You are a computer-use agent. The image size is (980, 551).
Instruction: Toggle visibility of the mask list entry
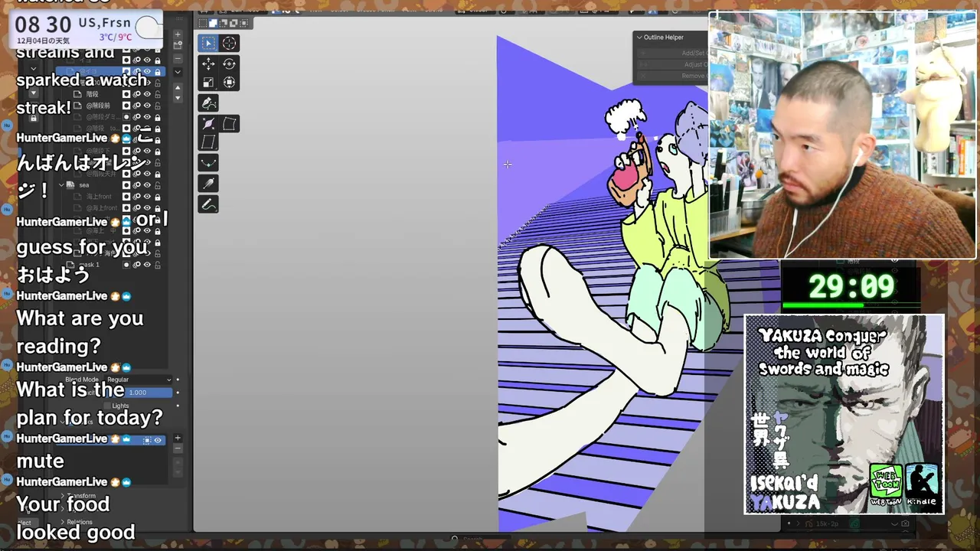coord(158,441)
